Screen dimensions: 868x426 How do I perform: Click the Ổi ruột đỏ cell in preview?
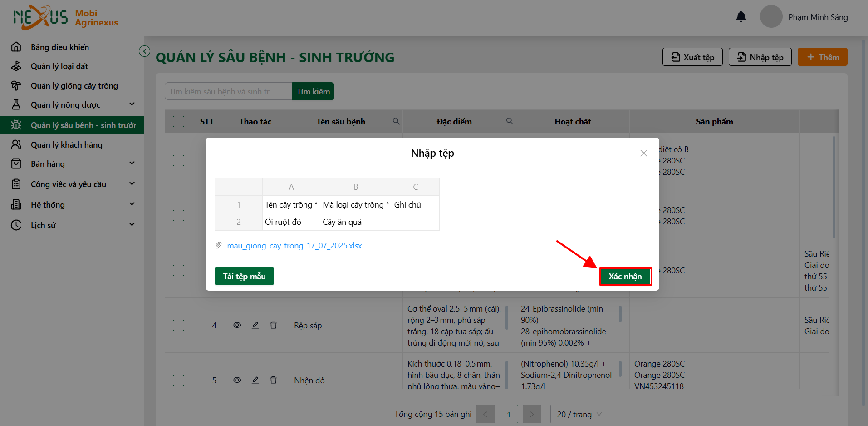(291, 222)
